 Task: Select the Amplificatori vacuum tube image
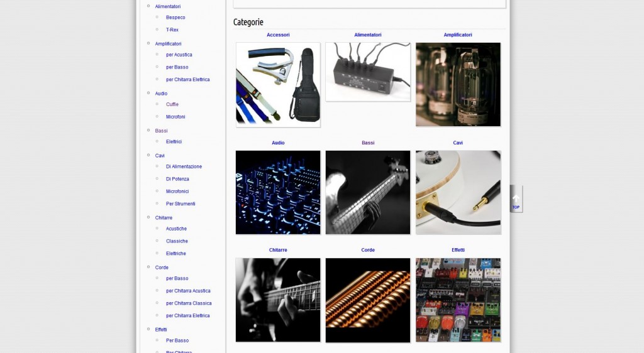pos(458,84)
